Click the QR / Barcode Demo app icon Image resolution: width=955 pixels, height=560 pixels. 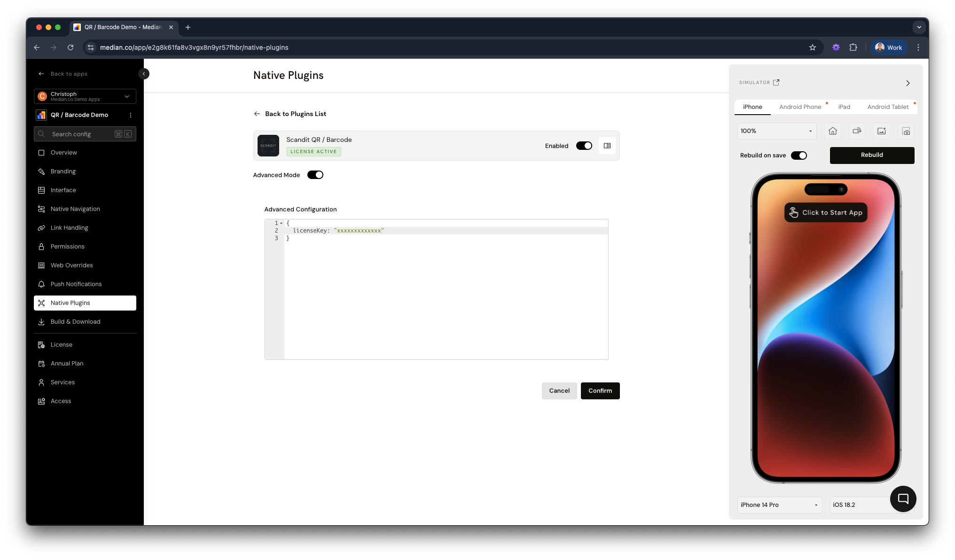(x=42, y=115)
